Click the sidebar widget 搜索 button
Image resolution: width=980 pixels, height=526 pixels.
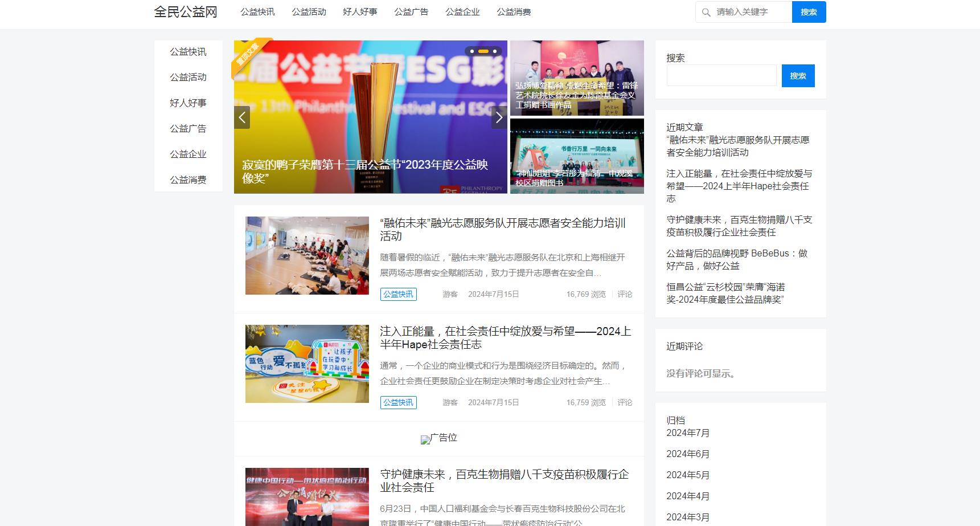pyautogui.click(x=798, y=76)
